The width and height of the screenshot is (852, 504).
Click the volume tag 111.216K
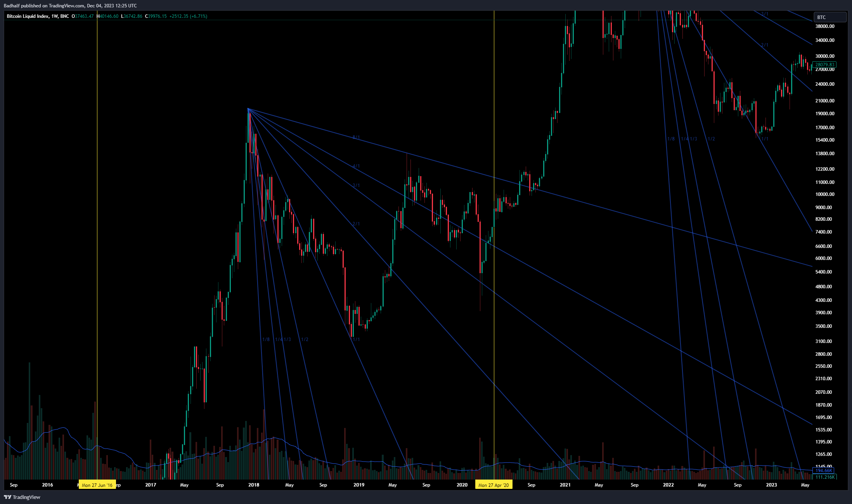[x=825, y=477]
